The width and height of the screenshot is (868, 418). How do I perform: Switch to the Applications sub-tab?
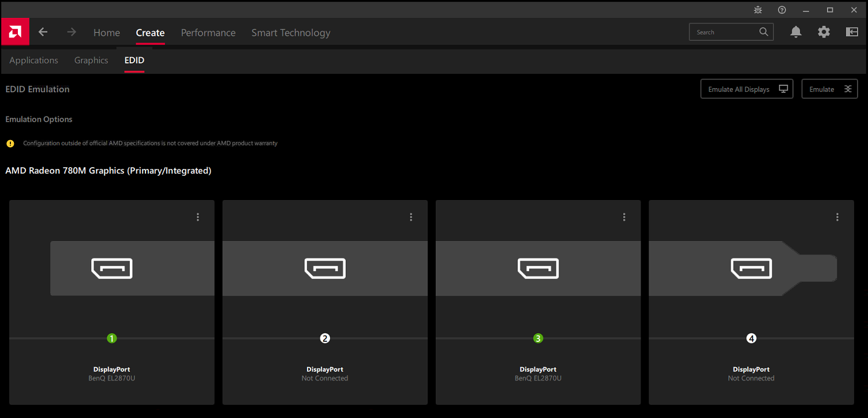pyautogui.click(x=33, y=61)
